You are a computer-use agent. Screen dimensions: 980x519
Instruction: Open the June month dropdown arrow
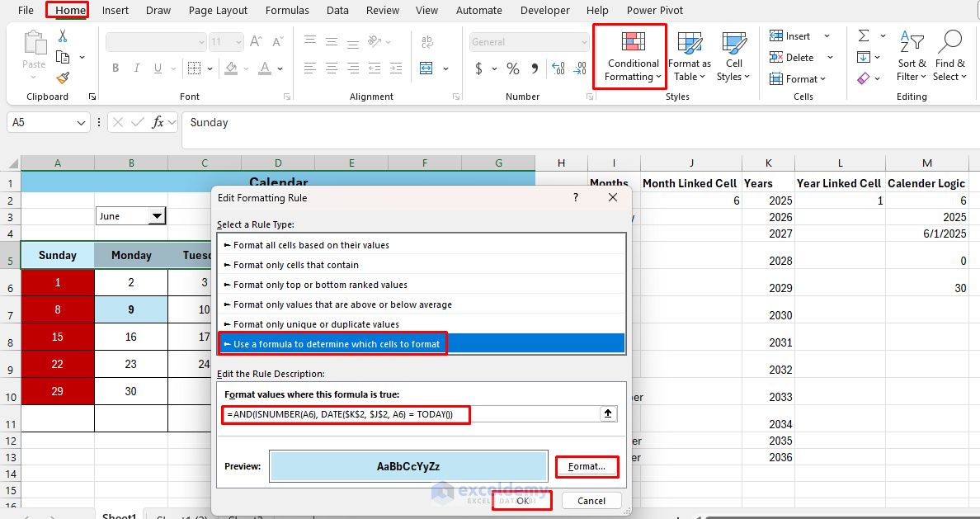(157, 216)
